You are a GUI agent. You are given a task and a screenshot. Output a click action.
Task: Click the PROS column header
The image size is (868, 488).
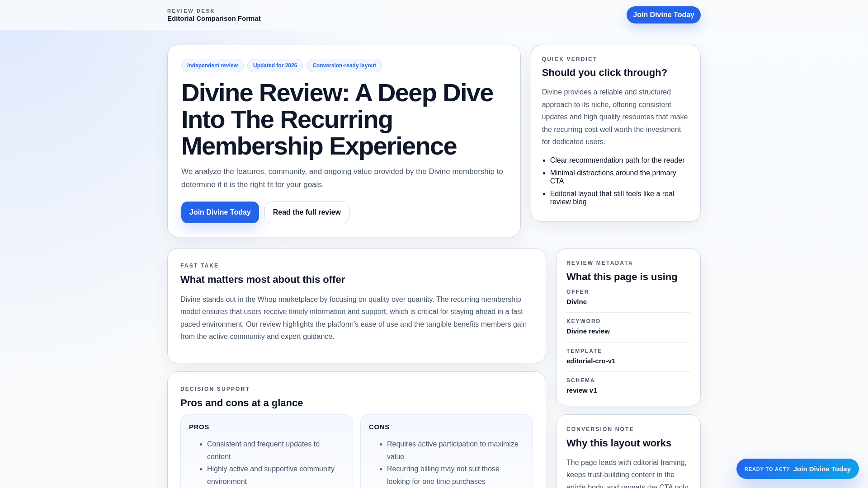pyautogui.click(x=199, y=427)
